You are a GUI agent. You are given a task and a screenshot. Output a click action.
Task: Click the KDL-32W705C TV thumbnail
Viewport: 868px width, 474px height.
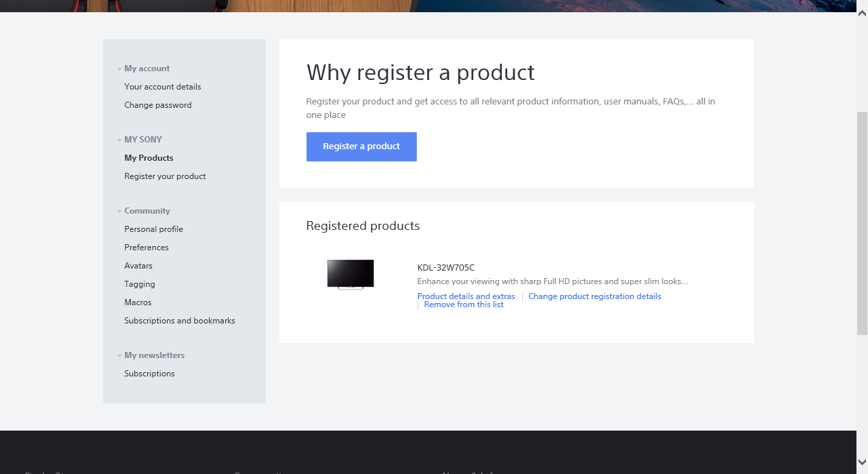click(x=351, y=274)
